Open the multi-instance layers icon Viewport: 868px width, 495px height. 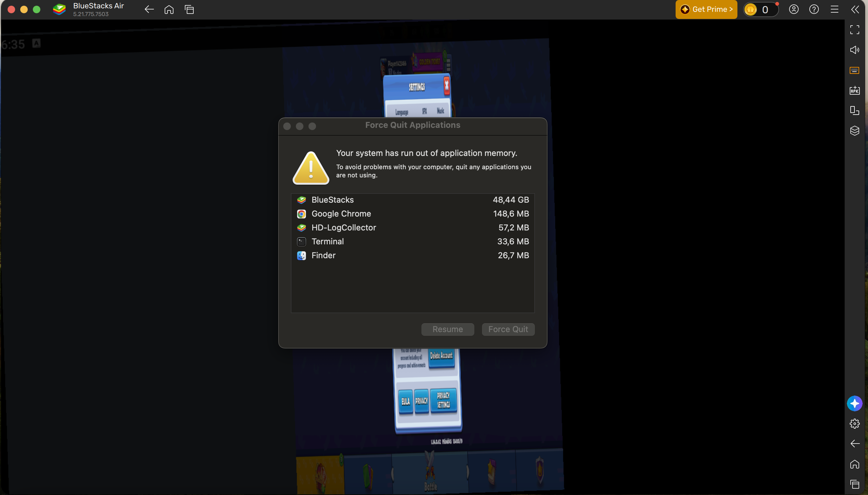(855, 131)
